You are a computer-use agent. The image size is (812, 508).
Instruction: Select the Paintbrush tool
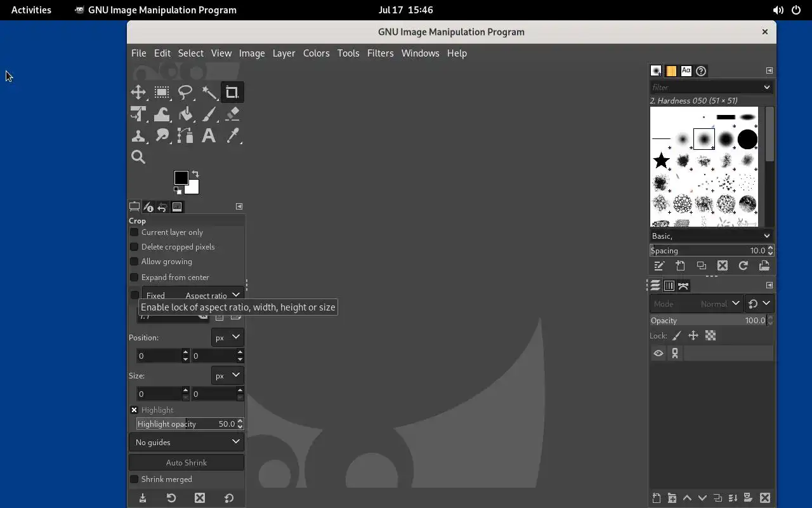tap(209, 114)
